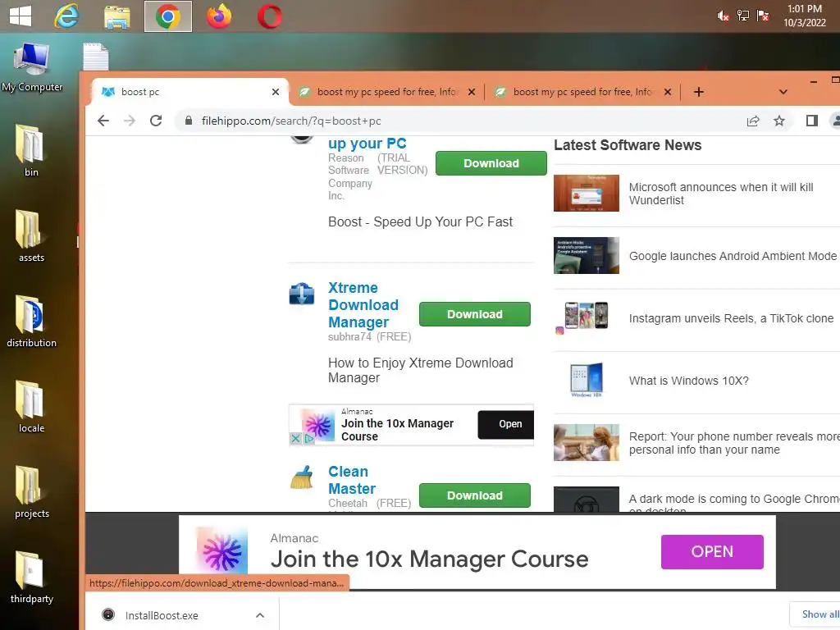The height and width of the screenshot is (630, 840).
Task: Expand the InstallBoost.exe download options arrow
Action: (260, 615)
